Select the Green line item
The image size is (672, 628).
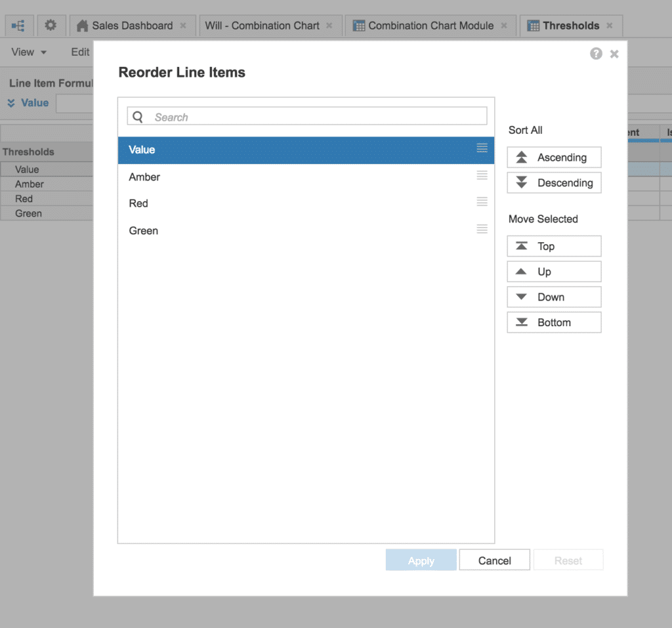[306, 230]
